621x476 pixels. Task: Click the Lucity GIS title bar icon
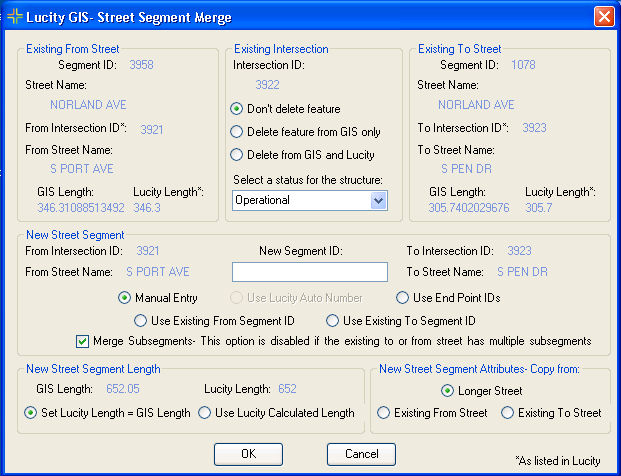tap(15, 17)
